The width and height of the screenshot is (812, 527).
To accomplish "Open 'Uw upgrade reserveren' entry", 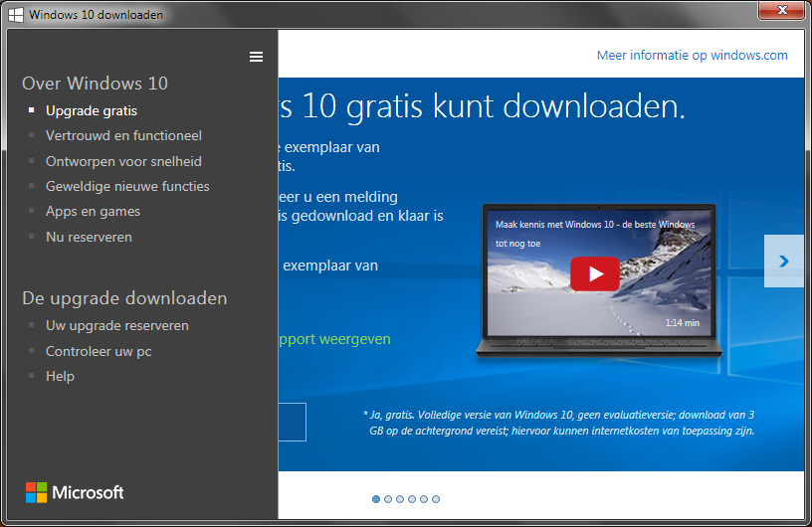I will pos(117,325).
